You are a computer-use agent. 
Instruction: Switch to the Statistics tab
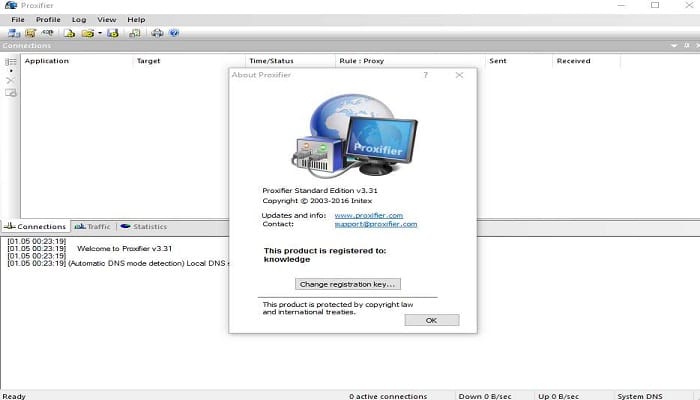coord(144,227)
